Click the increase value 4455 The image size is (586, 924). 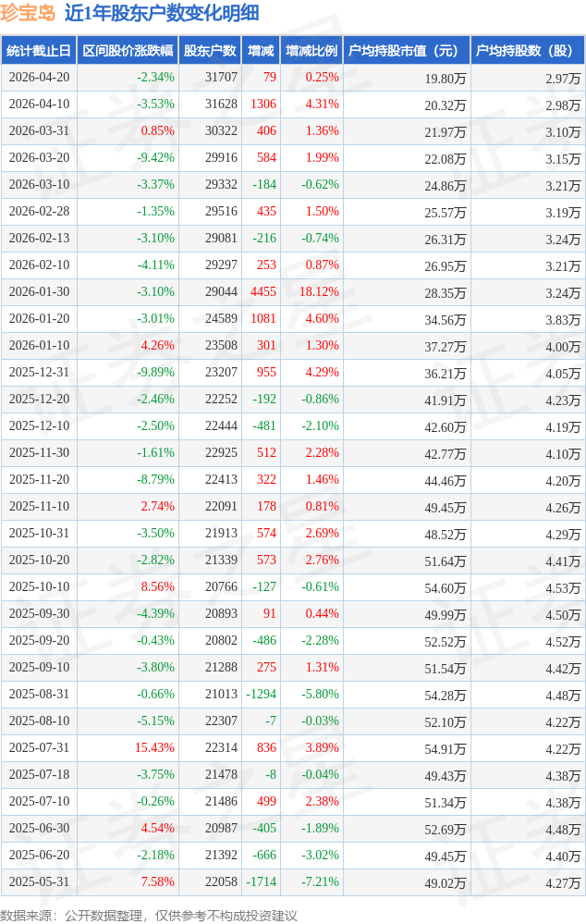(x=263, y=291)
